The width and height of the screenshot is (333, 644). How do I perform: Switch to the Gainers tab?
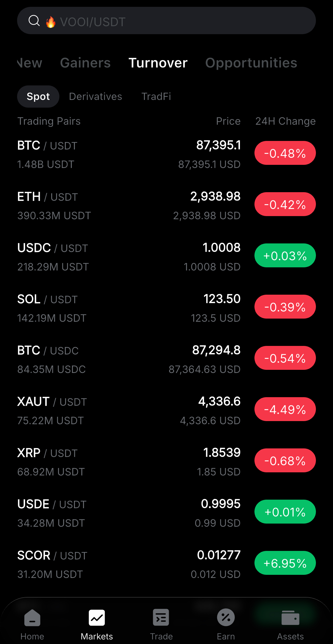(x=85, y=63)
